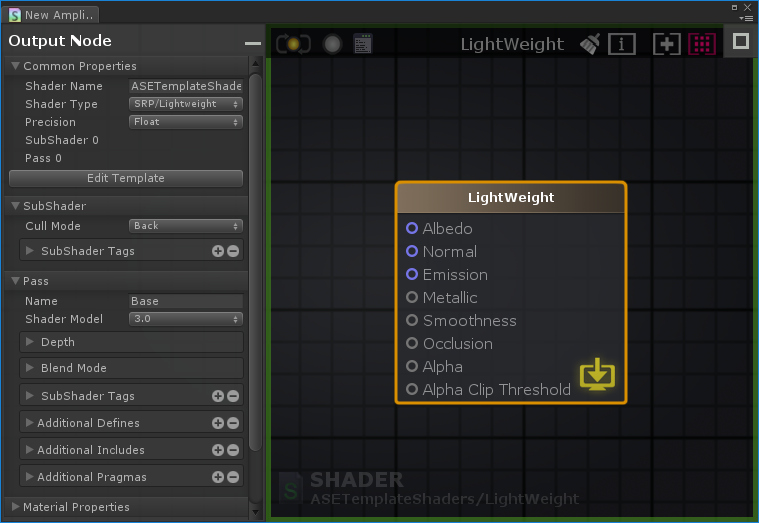Screen dimensions: 759x523
Task: Click the focus on selection plus icon
Action: tap(667, 44)
